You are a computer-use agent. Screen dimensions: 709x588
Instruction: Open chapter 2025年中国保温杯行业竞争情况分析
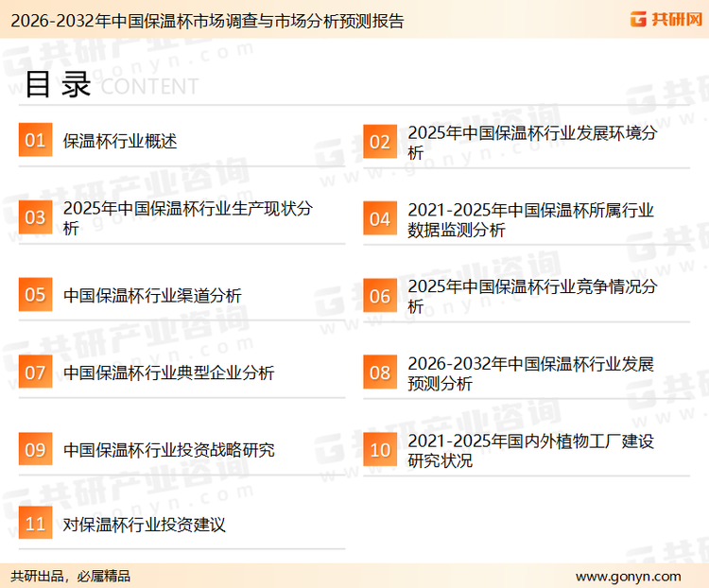click(x=532, y=296)
